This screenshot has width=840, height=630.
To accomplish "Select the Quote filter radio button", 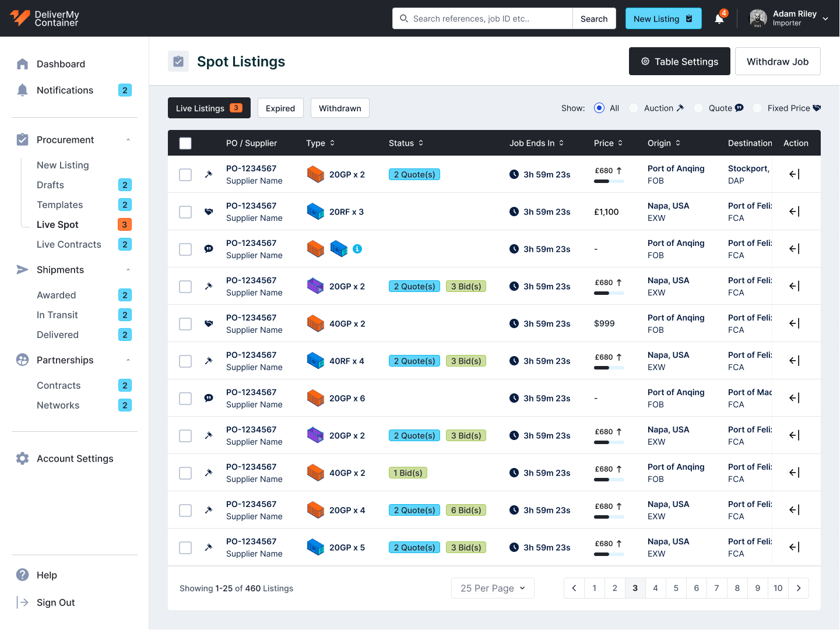I will 698,108.
